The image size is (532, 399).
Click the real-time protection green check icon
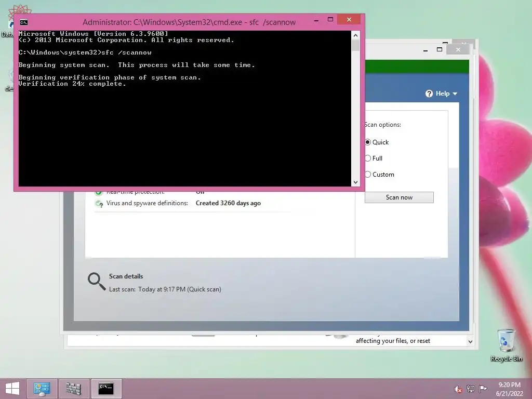[98, 193]
